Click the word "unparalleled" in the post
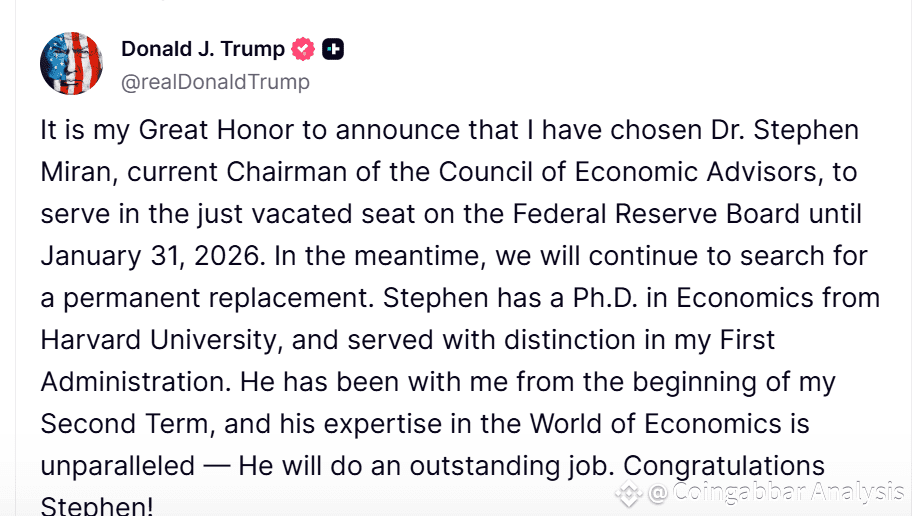Image resolution: width=912 pixels, height=519 pixels. (117, 466)
